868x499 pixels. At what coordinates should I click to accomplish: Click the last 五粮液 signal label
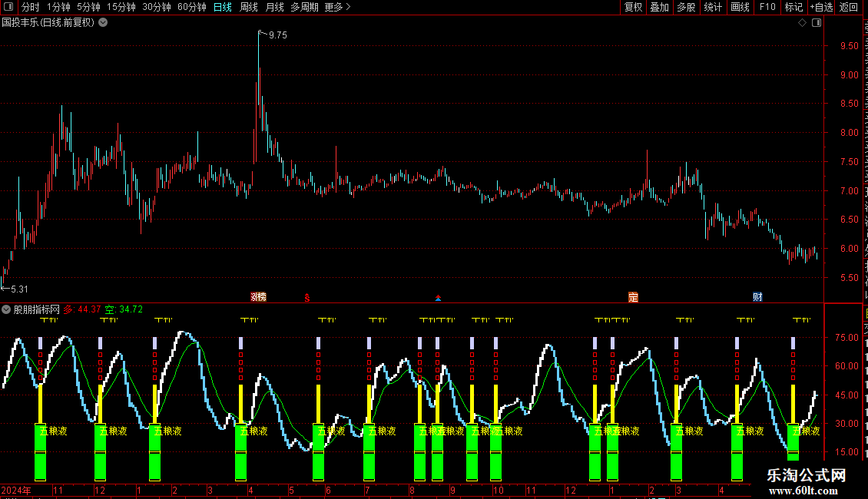[806, 431]
